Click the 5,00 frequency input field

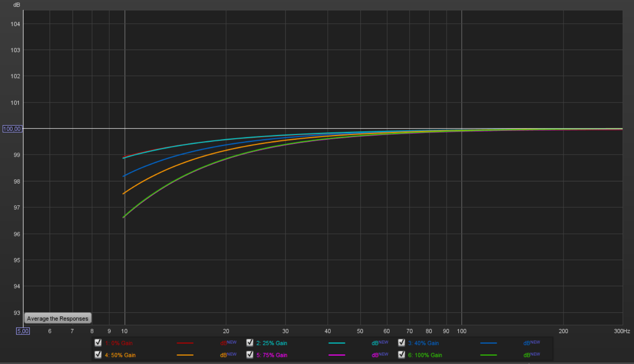pos(23,331)
